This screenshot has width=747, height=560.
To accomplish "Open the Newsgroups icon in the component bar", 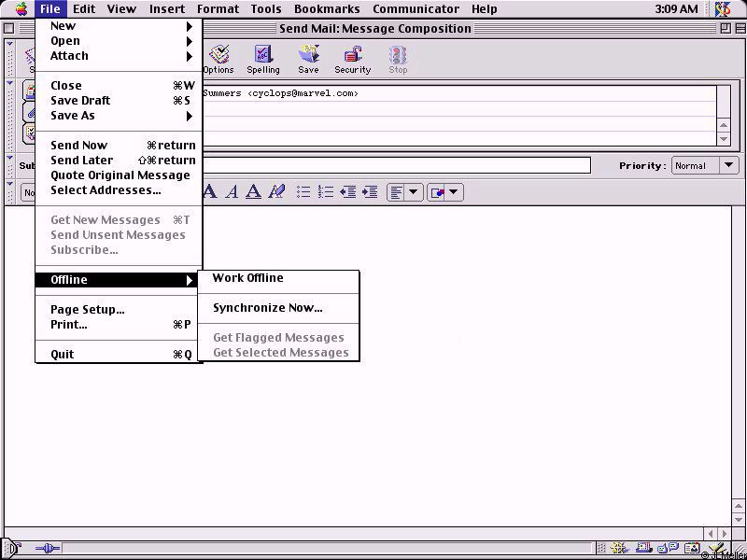I will [668, 549].
